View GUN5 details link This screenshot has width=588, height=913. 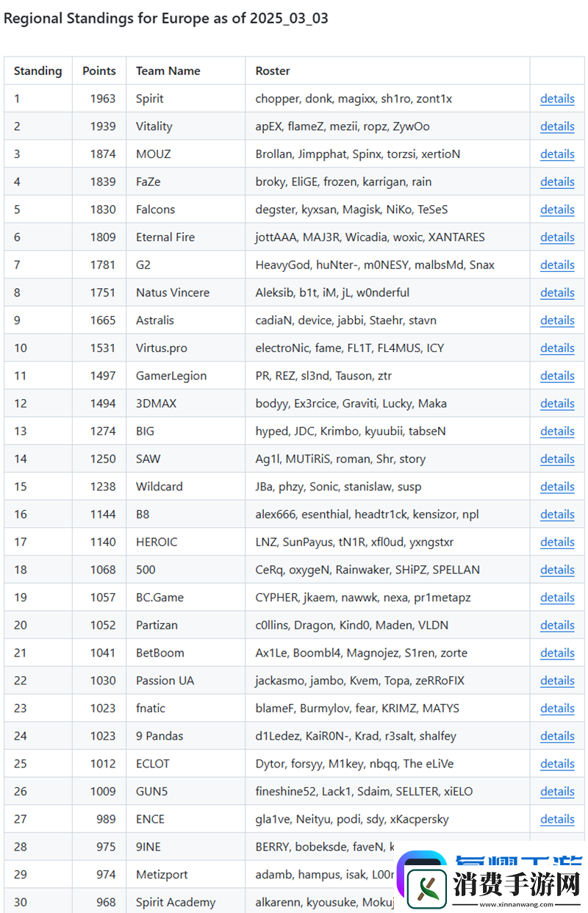[557, 792]
